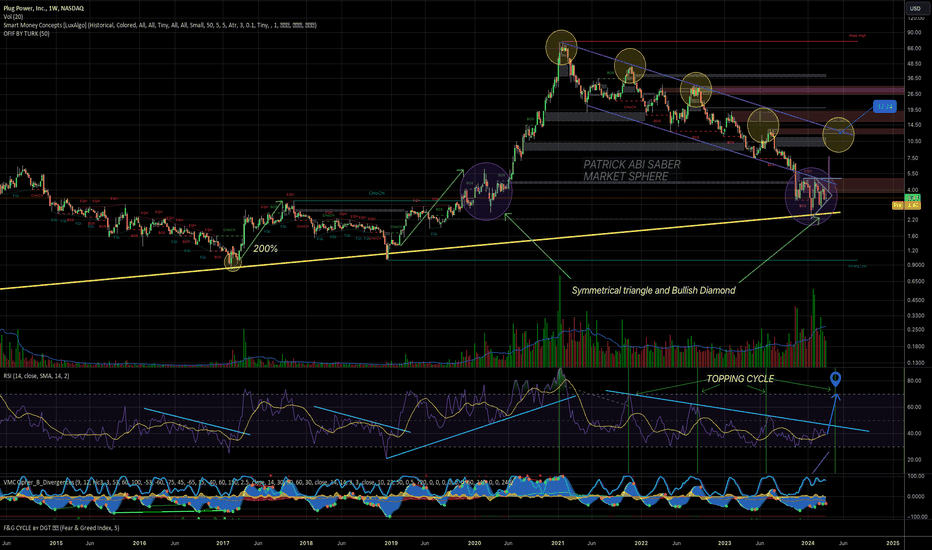Click 2017 on the time axis

click(223, 543)
